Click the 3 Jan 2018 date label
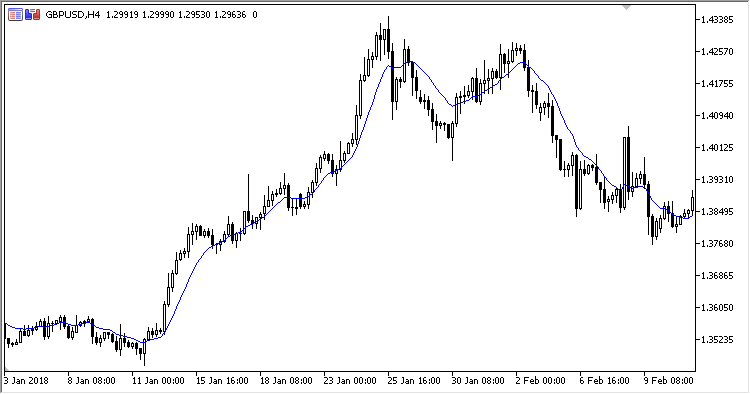The height and width of the screenshot is (394, 750). pos(26,381)
